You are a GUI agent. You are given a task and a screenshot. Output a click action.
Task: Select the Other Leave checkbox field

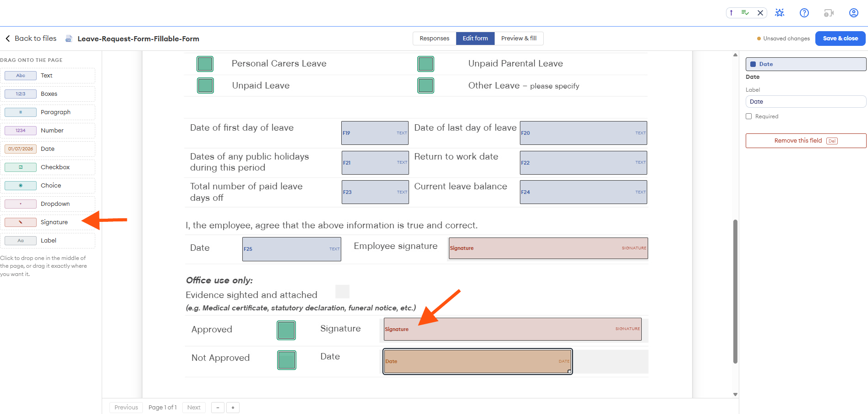tap(426, 85)
